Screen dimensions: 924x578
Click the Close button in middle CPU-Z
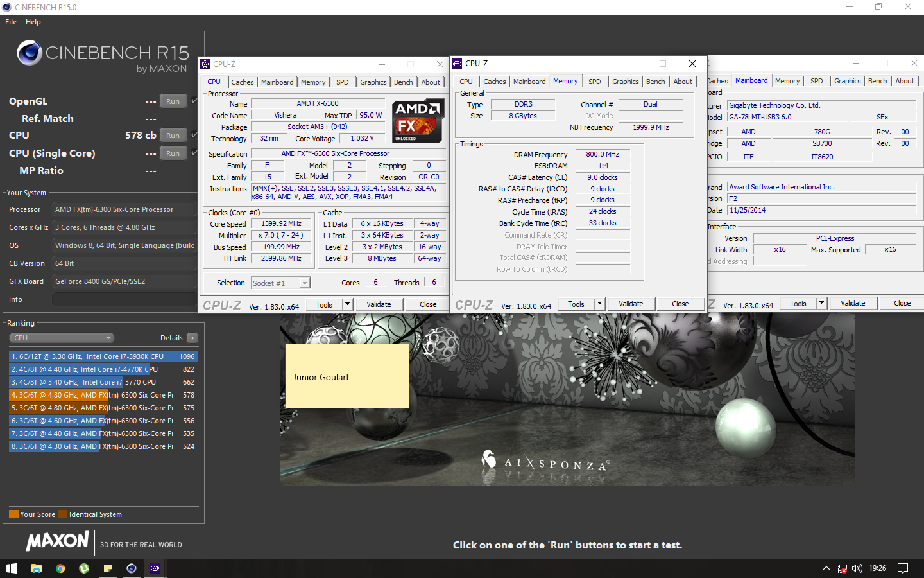[x=680, y=304]
